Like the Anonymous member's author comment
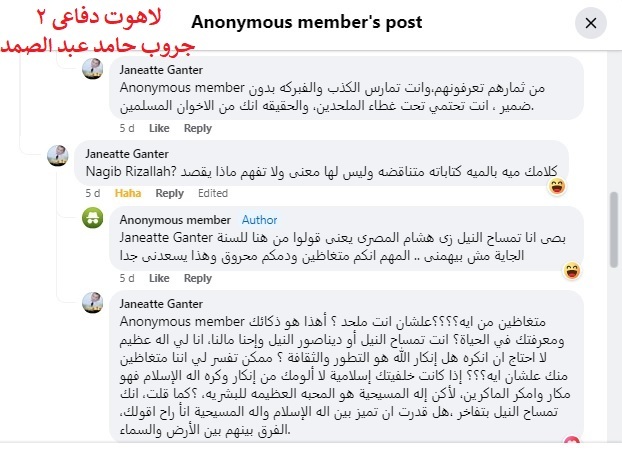This screenshot has height=450, width=622. [x=159, y=278]
